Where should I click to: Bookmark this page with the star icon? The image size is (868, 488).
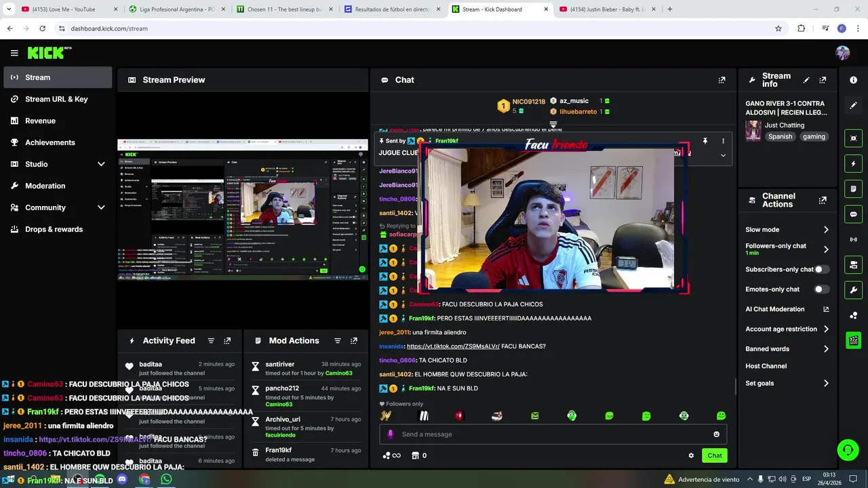pyautogui.click(x=778, y=28)
